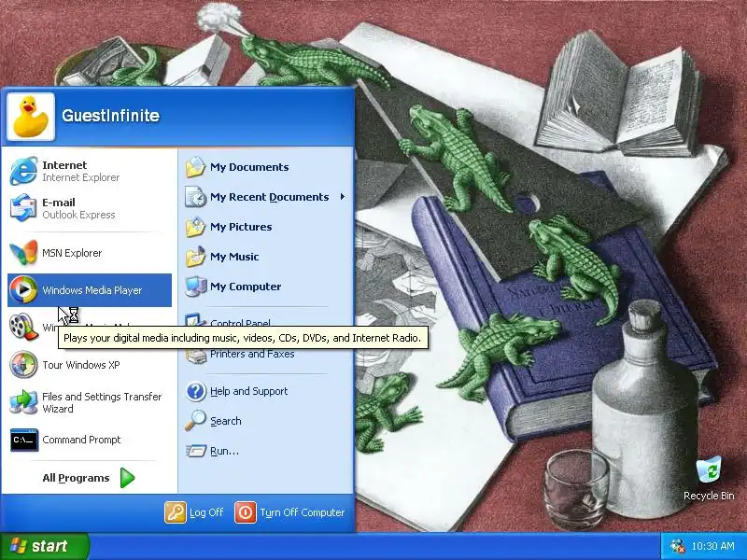Click the GuestInfinite user name
The height and width of the screenshot is (560, 747).
click(110, 115)
